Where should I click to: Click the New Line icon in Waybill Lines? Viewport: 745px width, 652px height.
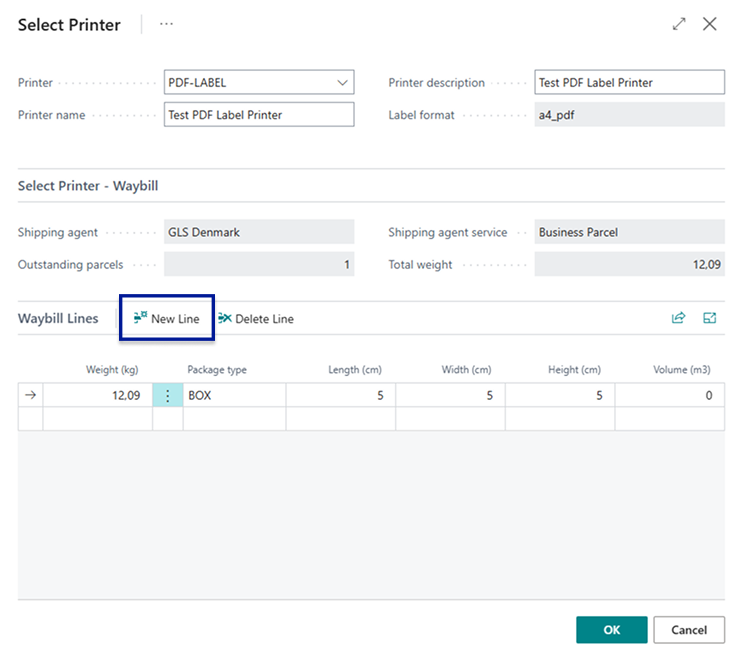click(140, 318)
